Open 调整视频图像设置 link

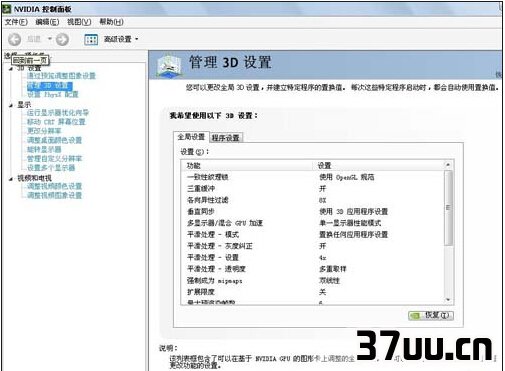tap(54, 195)
